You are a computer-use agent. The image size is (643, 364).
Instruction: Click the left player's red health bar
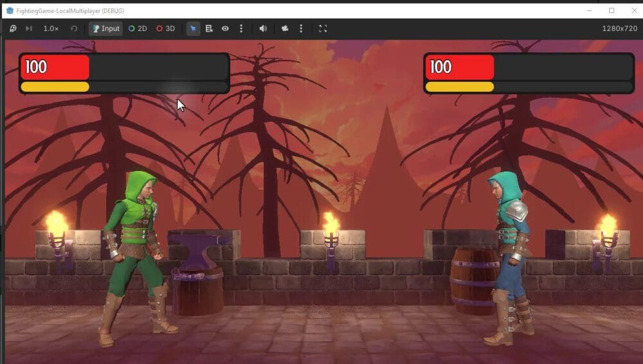pos(55,68)
